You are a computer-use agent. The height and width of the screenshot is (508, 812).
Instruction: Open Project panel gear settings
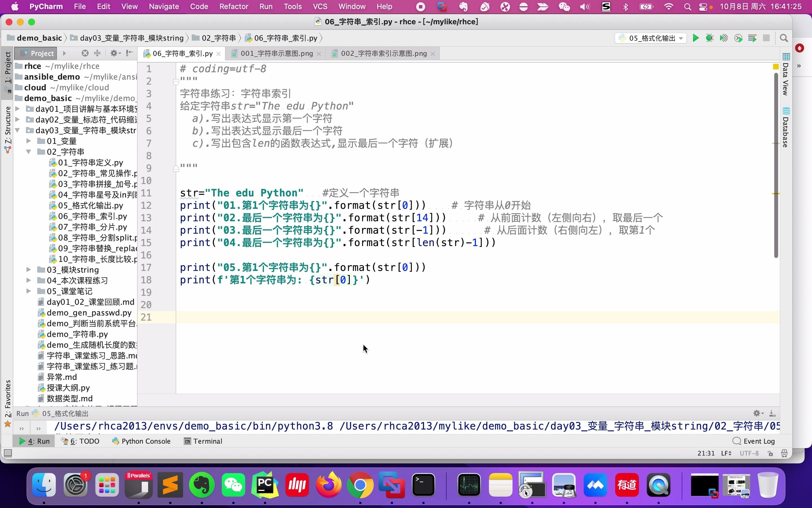point(115,53)
